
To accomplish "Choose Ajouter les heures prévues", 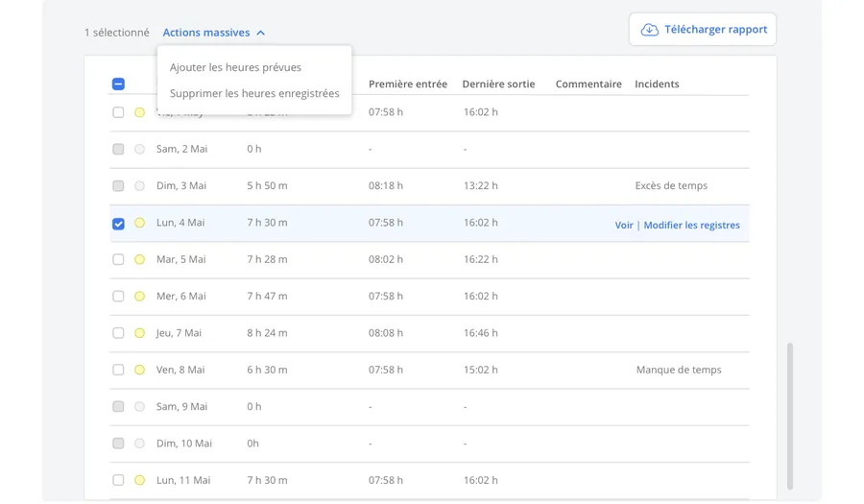I will [235, 67].
